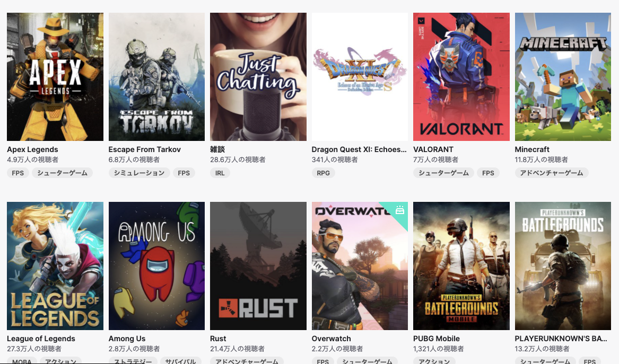Open the Among Us cover art
The height and width of the screenshot is (364, 619).
[156, 266]
